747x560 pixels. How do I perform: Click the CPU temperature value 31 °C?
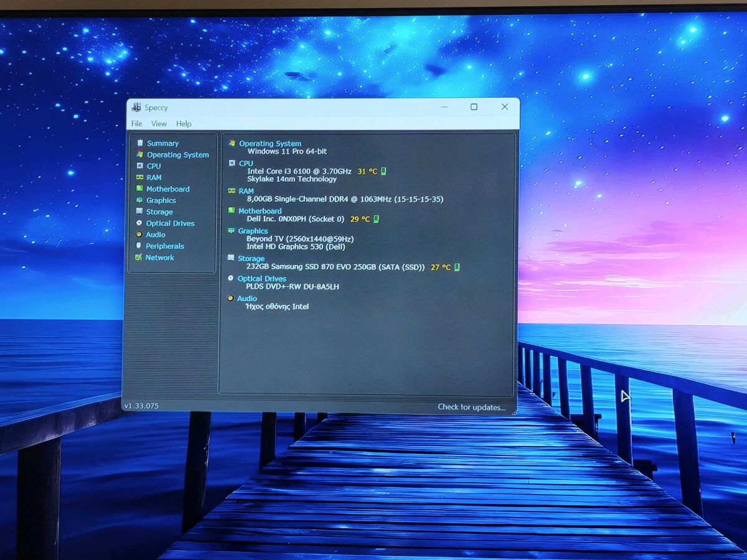coord(367,171)
